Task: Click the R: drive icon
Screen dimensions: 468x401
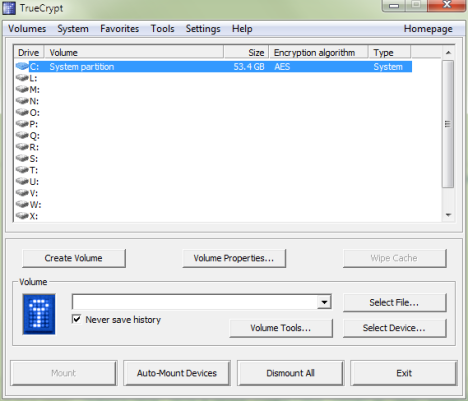Action: (x=22, y=147)
